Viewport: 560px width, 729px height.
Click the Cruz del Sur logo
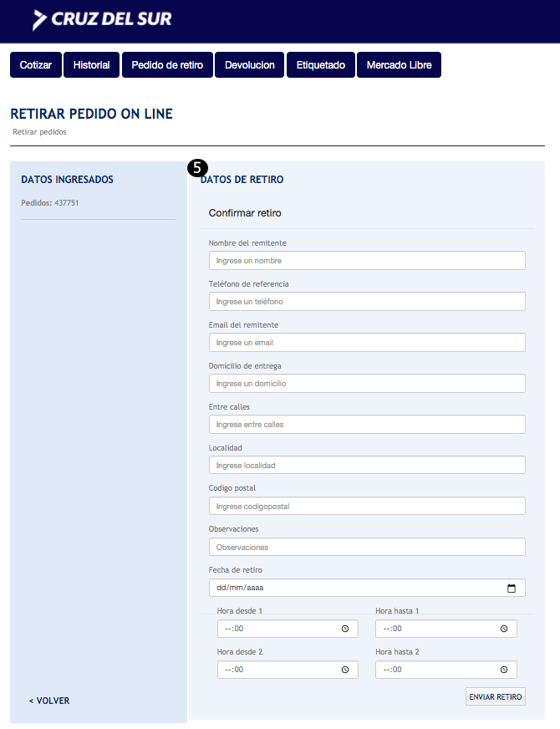tap(102, 18)
